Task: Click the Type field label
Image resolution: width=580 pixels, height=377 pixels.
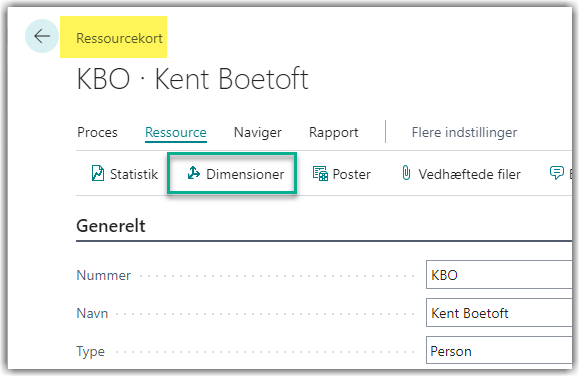Action: pos(91,351)
